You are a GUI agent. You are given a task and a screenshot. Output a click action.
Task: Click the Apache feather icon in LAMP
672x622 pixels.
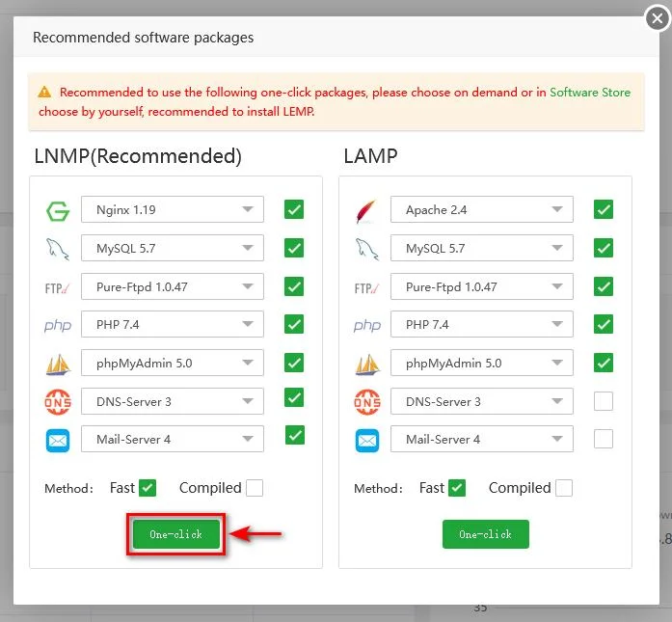pyautogui.click(x=366, y=210)
